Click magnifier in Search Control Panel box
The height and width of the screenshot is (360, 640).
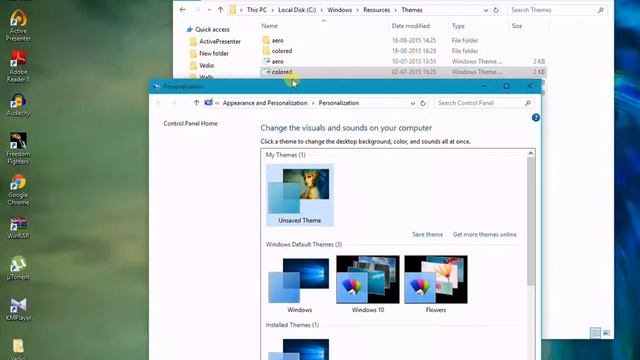(527, 103)
